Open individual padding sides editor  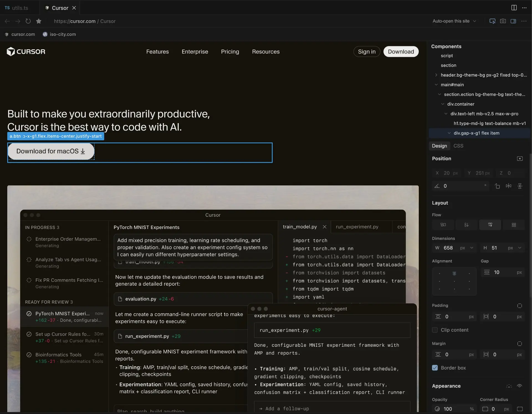click(x=520, y=306)
